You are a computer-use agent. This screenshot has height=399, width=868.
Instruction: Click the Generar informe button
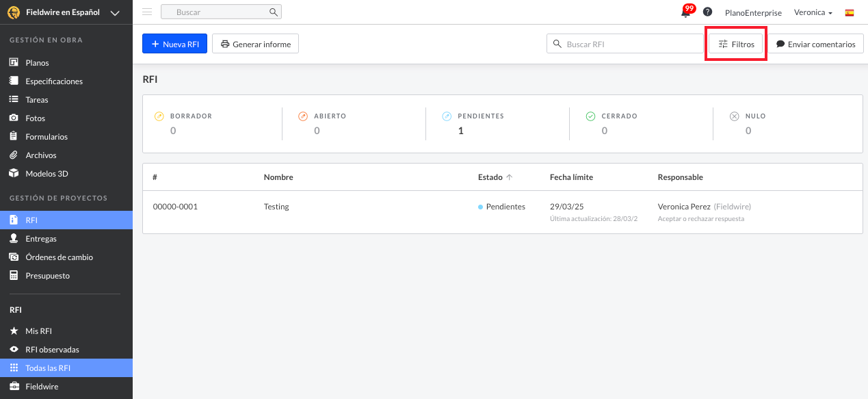tap(255, 44)
